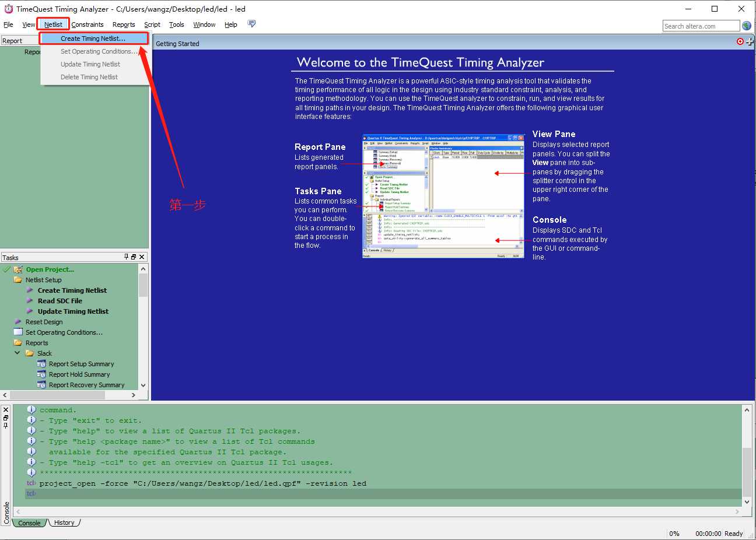Select Reset Design task
This screenshot has height=540, width=756.
click(44, 322)
